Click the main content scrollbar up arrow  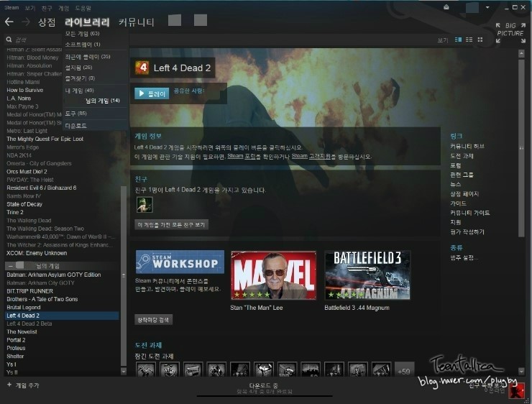tap(521, 53)
